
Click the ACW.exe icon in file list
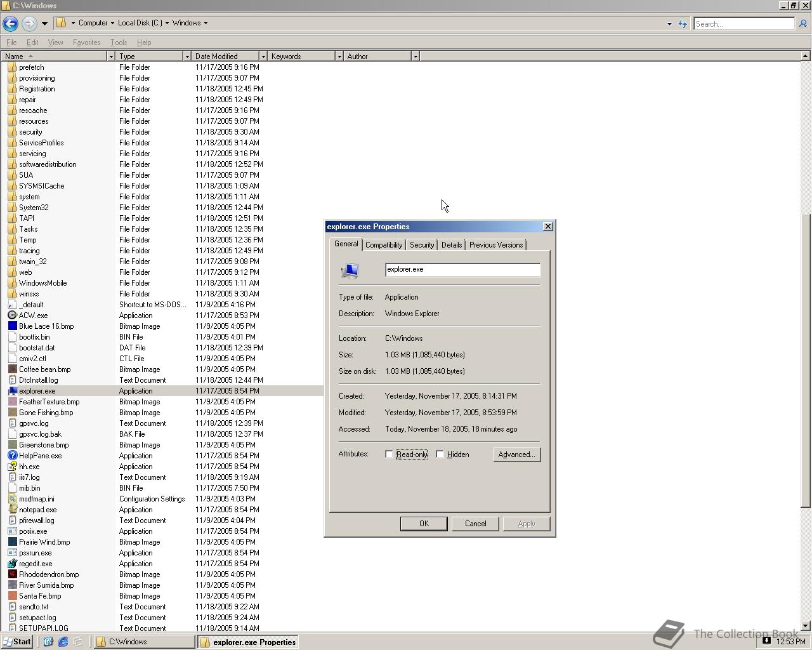[12, 315]
